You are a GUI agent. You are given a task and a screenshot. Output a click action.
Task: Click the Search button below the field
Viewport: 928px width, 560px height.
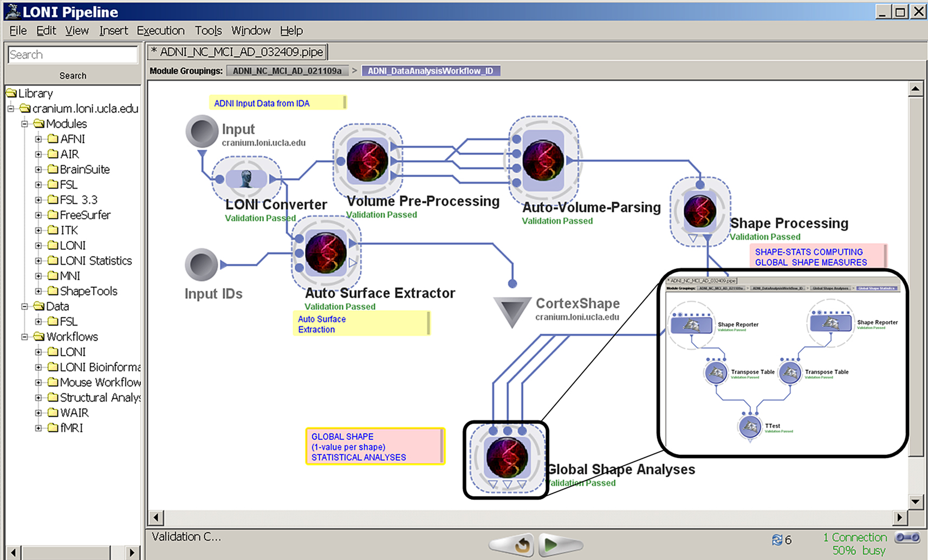[73, 76]
